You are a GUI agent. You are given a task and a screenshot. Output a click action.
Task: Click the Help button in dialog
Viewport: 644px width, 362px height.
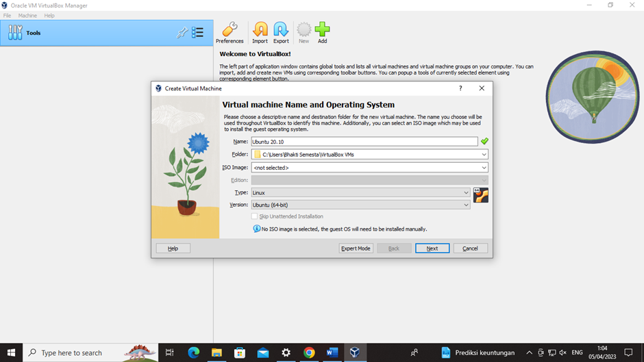[x=173, y=248]
